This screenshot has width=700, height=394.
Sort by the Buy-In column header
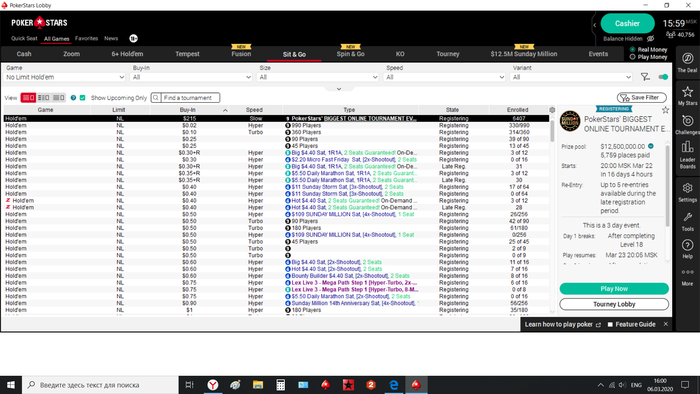188,110
